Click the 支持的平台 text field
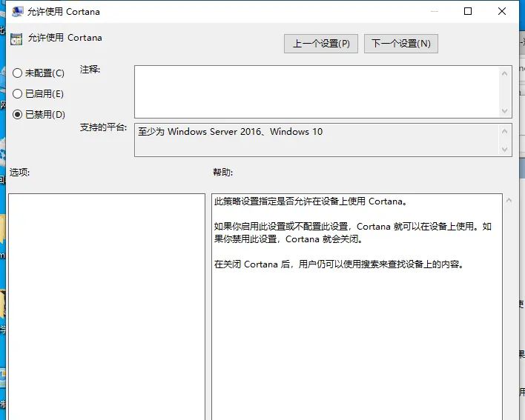The height and width of the screenshot is (420, 525). (317, 140)
